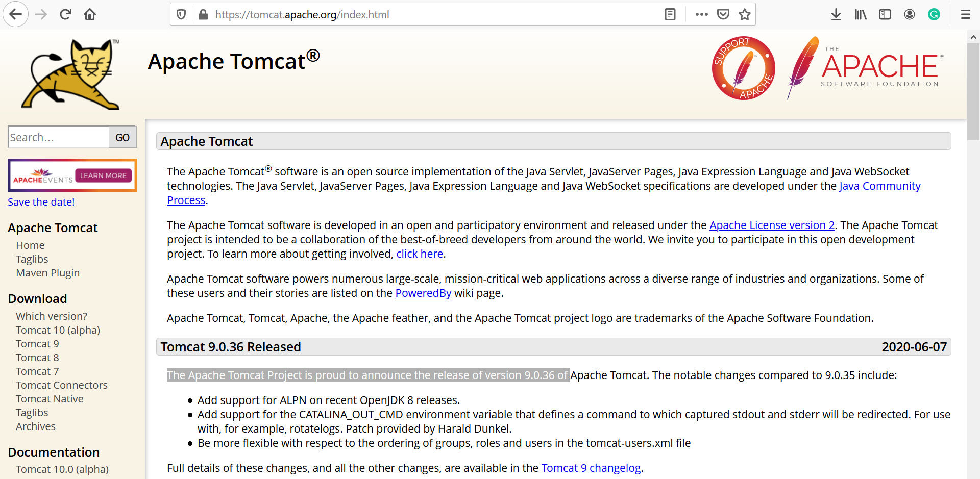The height and width of the screenshot is (479, 980).
Task: Toggle reader view in address bar
Action: coord(670,14)
